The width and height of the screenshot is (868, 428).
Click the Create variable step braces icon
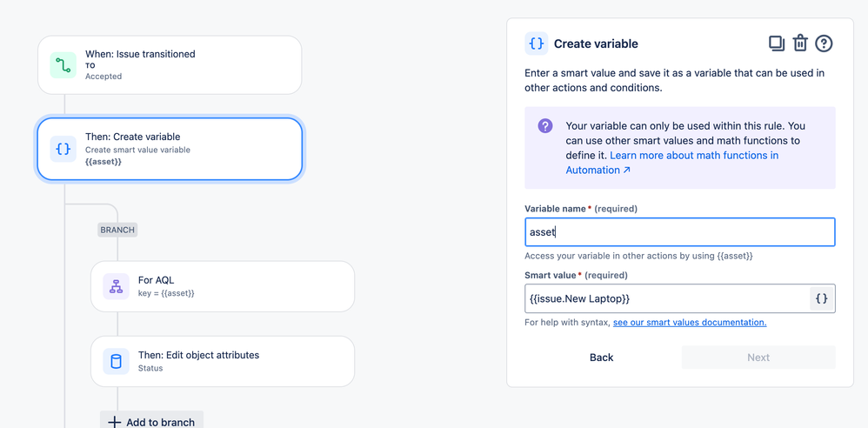click(x=63, y=149)
